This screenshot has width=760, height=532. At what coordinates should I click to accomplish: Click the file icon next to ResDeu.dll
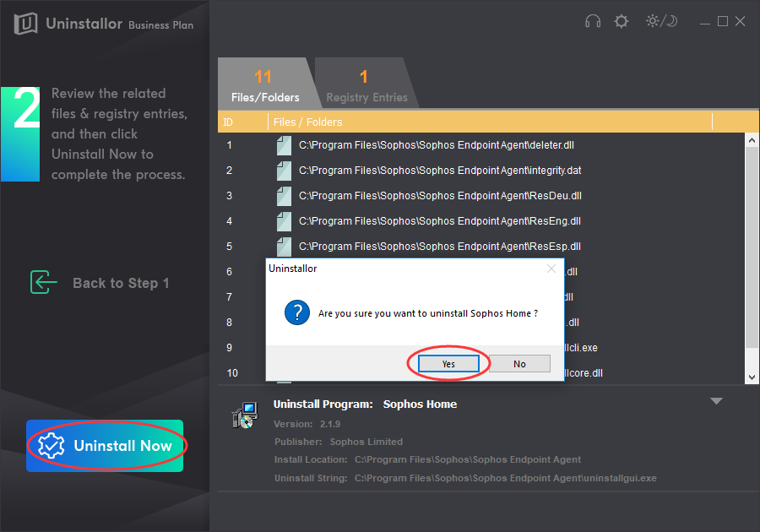[284, 196]
